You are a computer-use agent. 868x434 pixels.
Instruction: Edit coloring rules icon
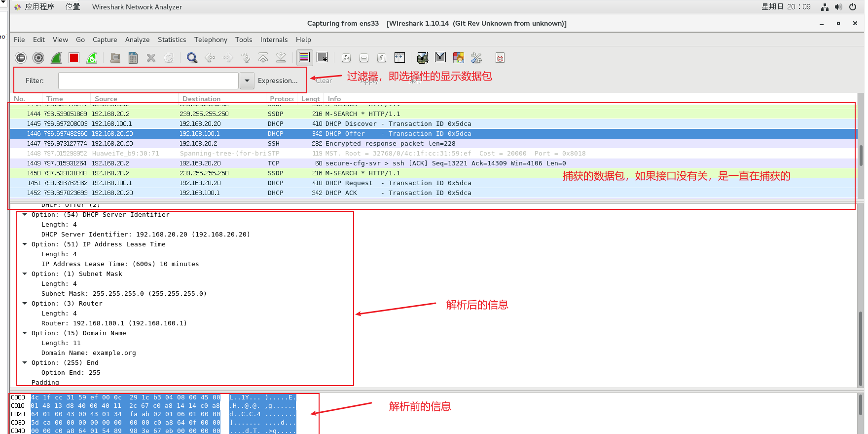pyautogui.click(x=459, y=58)
